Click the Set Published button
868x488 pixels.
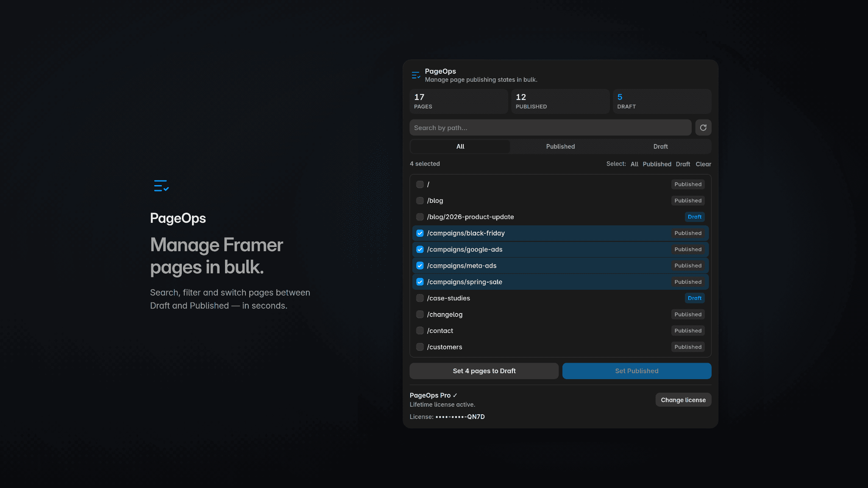coord(637,371)
